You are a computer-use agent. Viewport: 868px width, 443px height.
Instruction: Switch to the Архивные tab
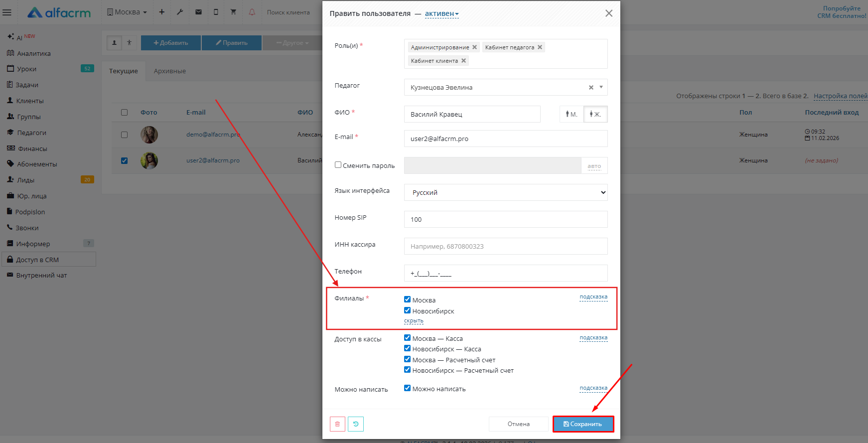click(169, 71)
